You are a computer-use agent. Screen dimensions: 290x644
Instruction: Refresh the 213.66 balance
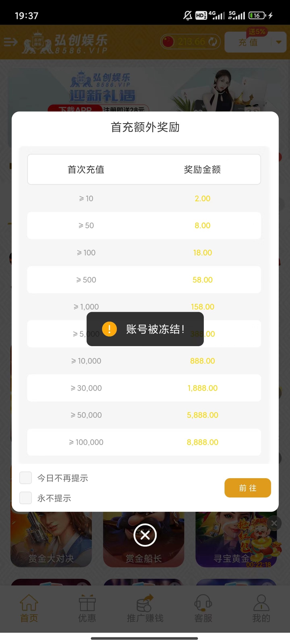[x=213, y=42]
